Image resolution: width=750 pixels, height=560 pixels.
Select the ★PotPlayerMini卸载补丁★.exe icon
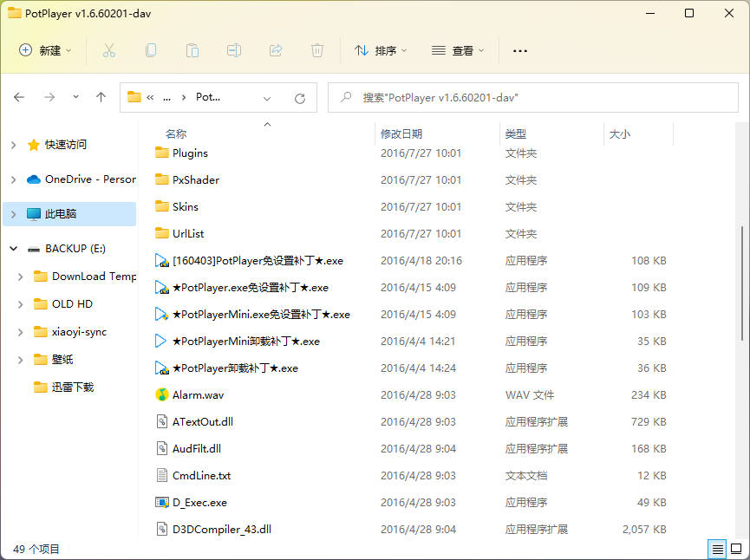(x=160, y=341)
